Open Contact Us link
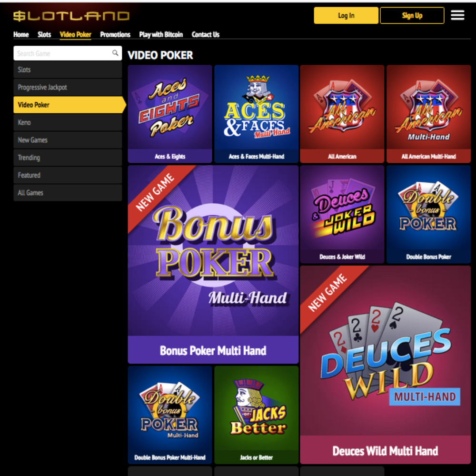476x476 pixels. coord(206,35)
